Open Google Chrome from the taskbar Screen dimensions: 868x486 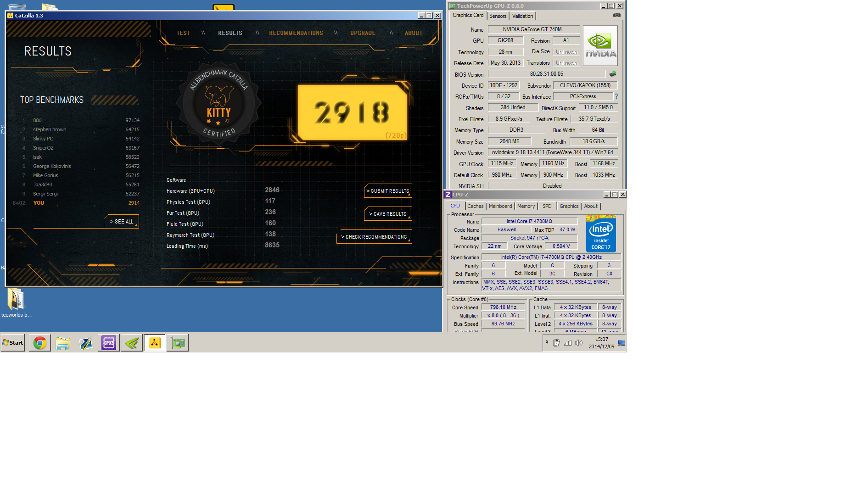coord(40,343)
